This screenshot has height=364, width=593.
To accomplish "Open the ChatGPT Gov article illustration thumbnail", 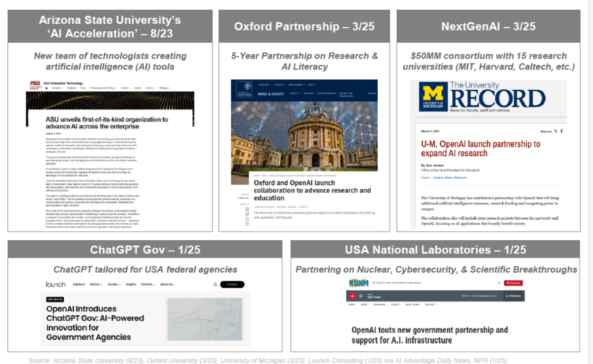I will coord(204,319).
